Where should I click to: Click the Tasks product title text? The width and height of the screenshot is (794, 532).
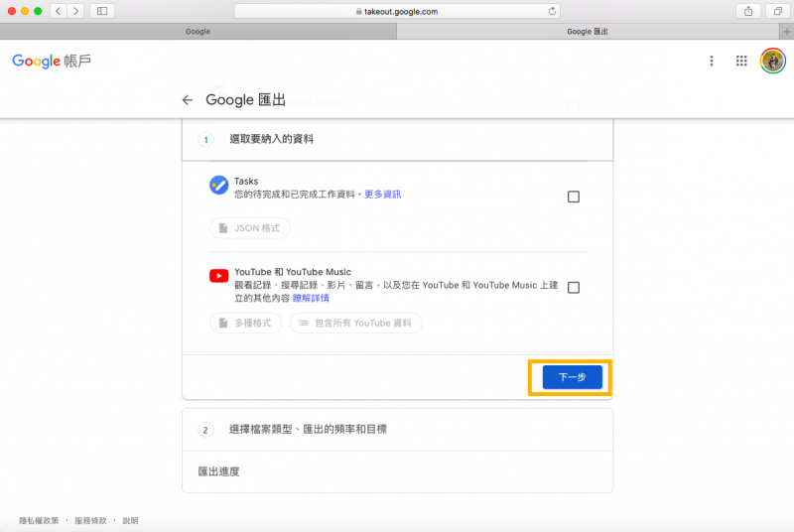tap(246, 182)
